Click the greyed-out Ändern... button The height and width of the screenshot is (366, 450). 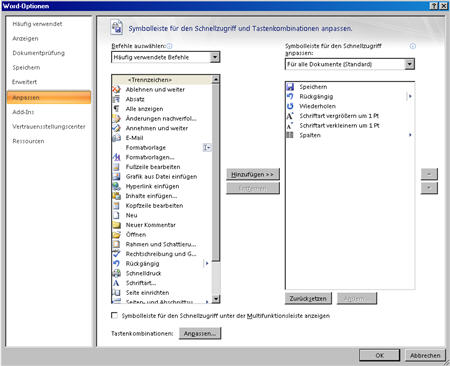tap(357, 298)
